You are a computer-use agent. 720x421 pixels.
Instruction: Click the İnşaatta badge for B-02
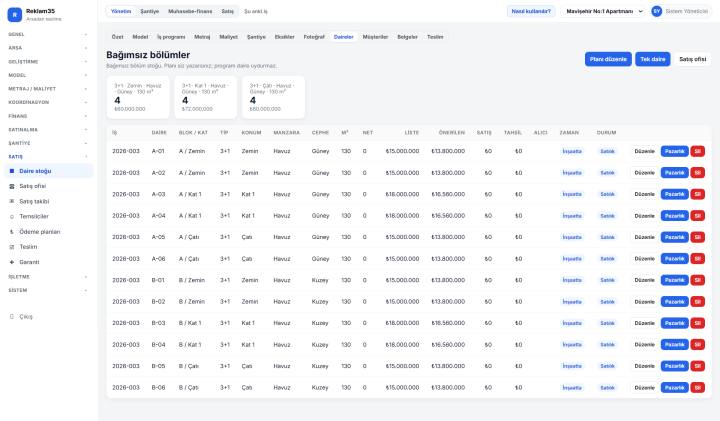coord(572,302)
